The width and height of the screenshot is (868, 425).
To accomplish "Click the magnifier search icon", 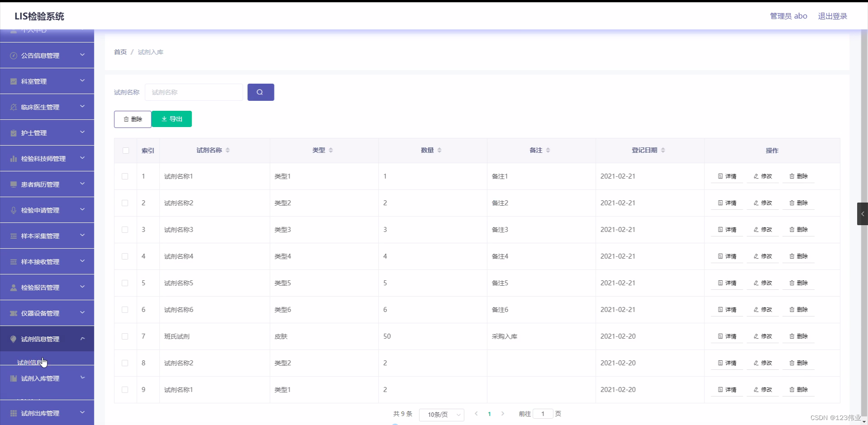I will click(x=260, y=92).
